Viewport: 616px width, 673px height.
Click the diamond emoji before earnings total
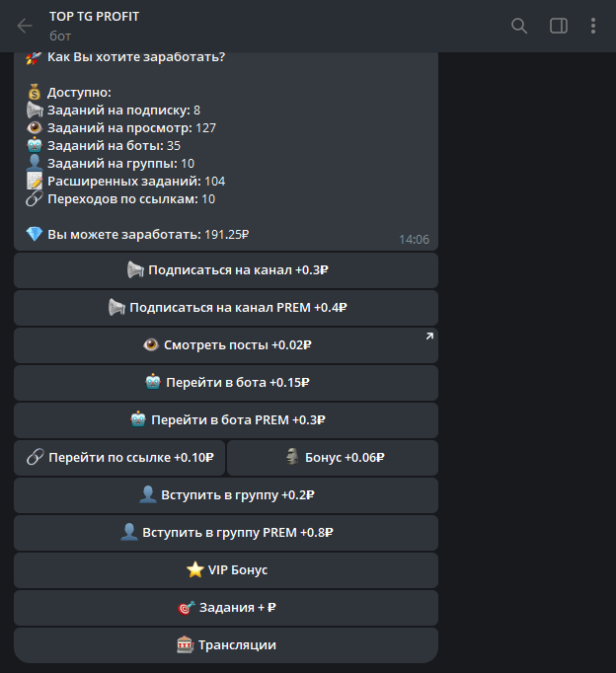(35, 235)
